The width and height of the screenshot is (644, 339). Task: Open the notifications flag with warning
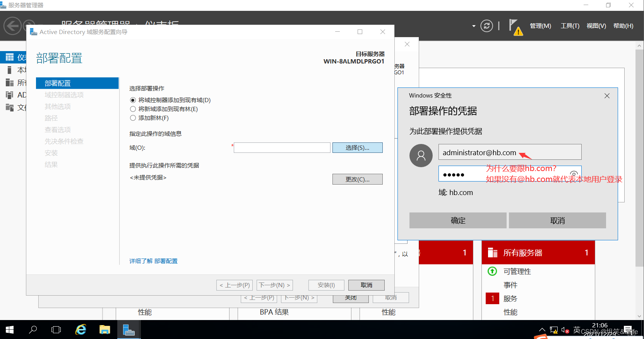tap(516, 27)
